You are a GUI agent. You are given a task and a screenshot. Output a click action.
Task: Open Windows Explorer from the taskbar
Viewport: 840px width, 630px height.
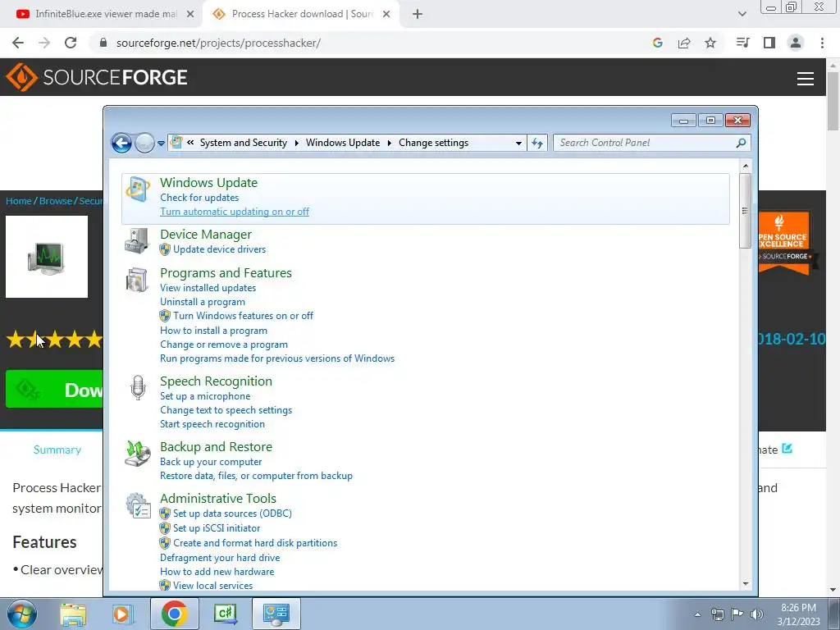point(73,614)
